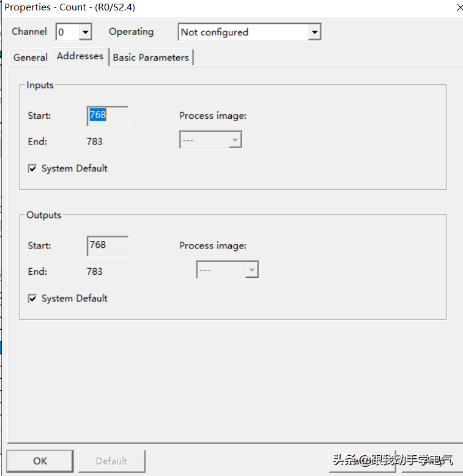Image resolution: width=463 pixels, height=476 pixels.
Task: Click the Outputs Start address field
Action: (108, 245)
